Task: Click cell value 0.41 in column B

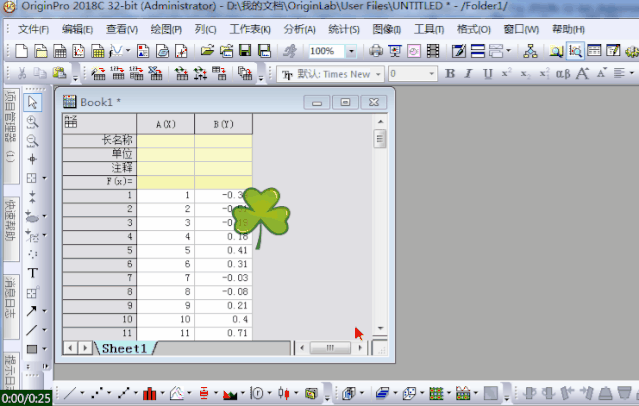Action: (223, 251)
